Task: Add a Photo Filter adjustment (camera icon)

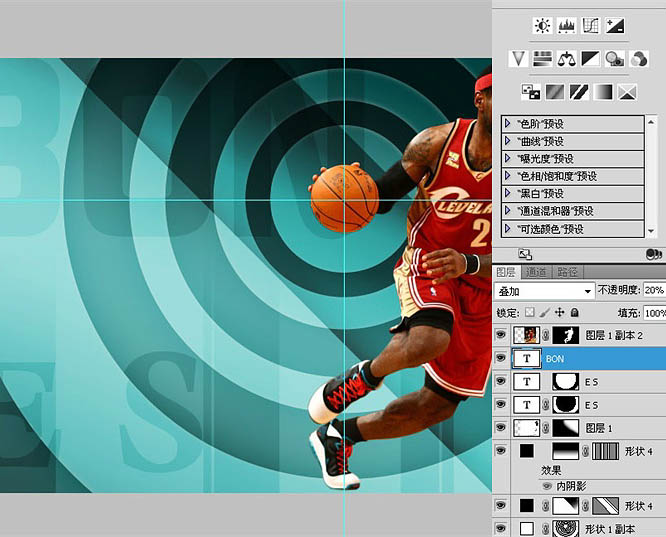Action: [615, 59]
